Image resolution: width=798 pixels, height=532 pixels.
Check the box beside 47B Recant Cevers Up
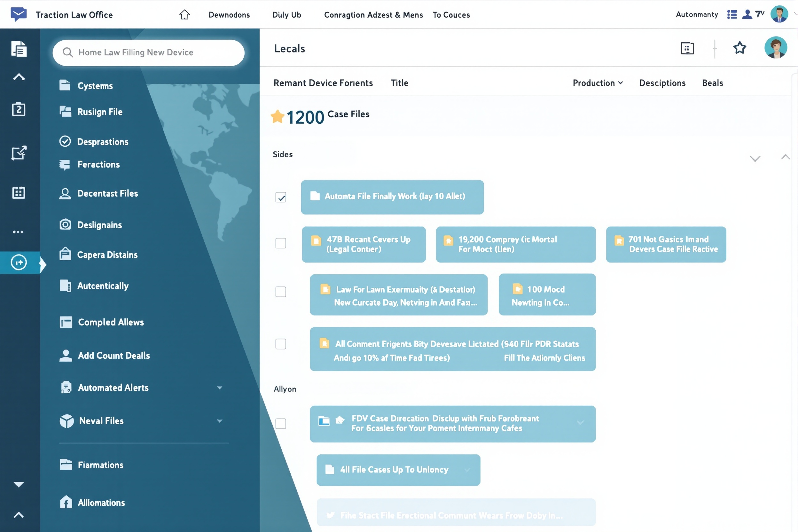(x=281, y=243)
